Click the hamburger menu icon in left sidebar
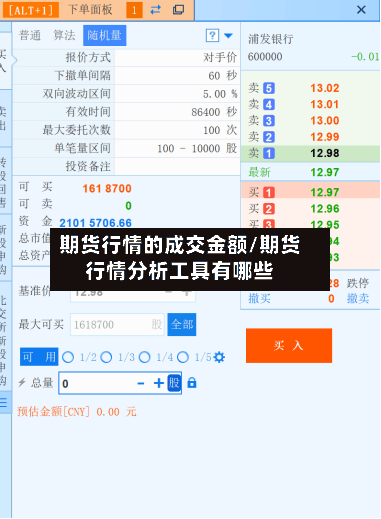 click(x=4, y=403)
